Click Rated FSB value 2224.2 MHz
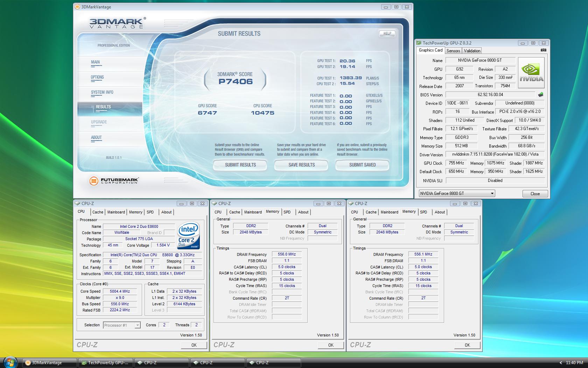Viewport: 588px width, 368px height. tap(120, 310)
